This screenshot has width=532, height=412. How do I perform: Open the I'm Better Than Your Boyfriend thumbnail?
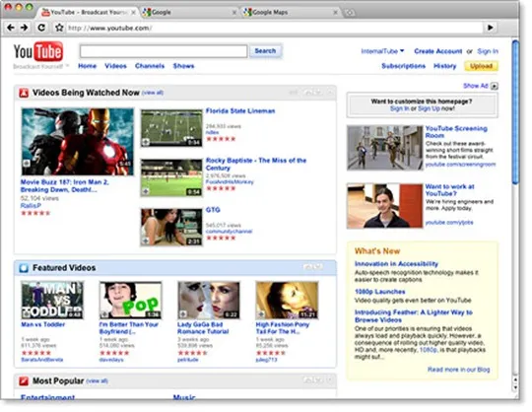(130, 301)
